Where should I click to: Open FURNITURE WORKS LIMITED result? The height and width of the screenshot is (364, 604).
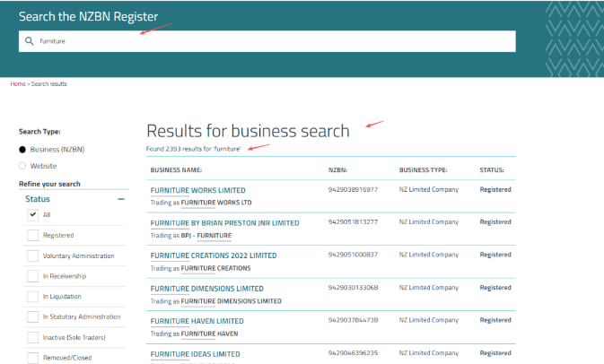[x=197, y=190]
